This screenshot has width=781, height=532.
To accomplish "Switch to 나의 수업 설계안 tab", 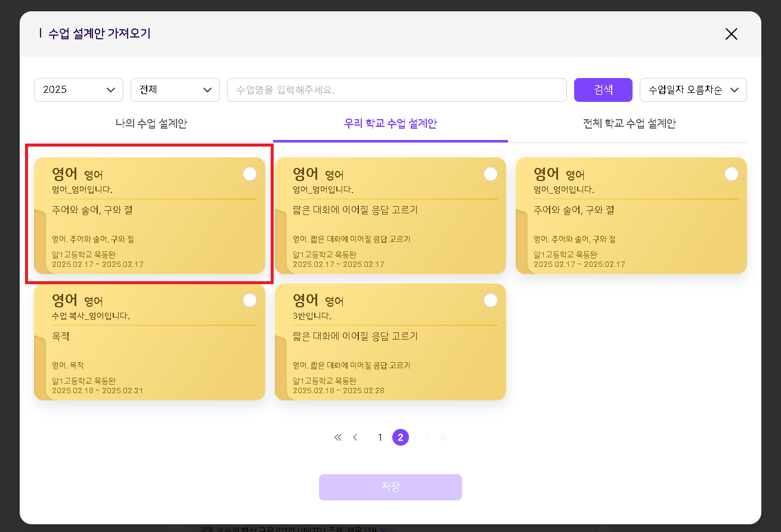I will click(151, 124).
